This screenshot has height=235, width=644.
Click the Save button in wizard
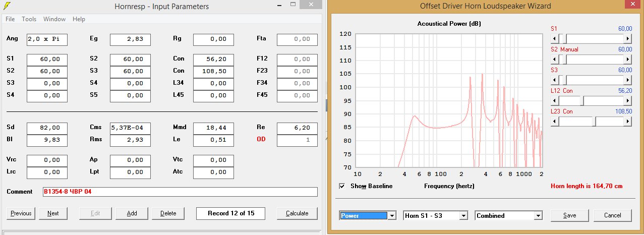[x=569, y=215]
